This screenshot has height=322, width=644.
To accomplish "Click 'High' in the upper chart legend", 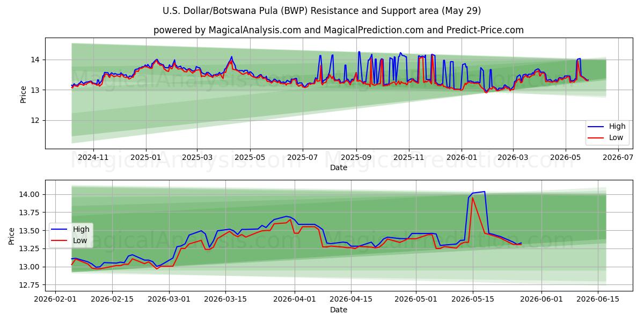I will (x=617, y=127).
